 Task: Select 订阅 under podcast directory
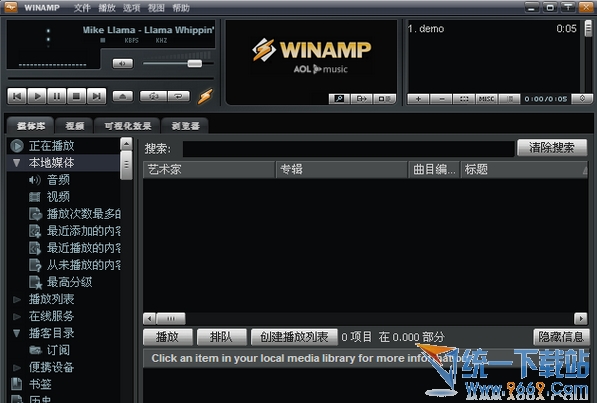coord(58,350)
